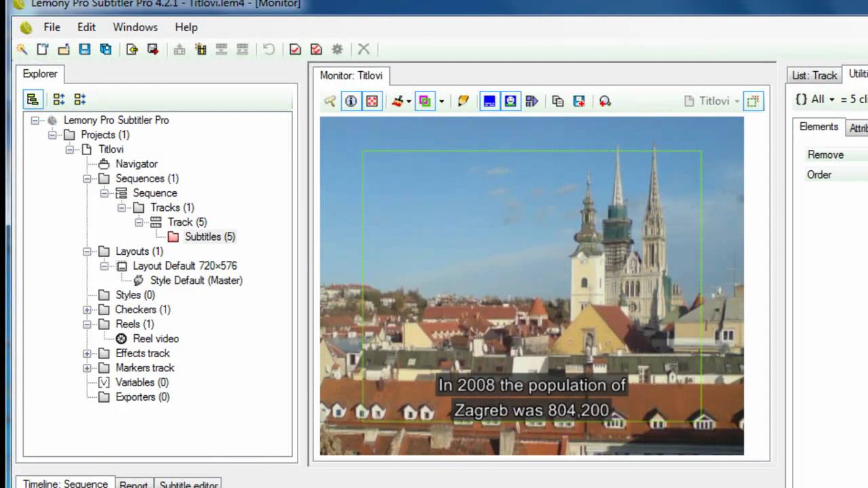
Task: Select the Subtitles (5) tree item
Action: click(210, 237)
